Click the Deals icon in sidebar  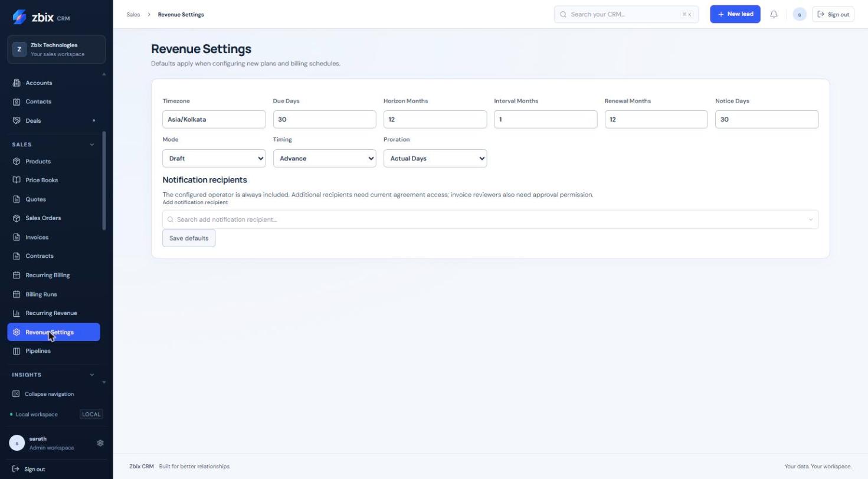(17, 120)
